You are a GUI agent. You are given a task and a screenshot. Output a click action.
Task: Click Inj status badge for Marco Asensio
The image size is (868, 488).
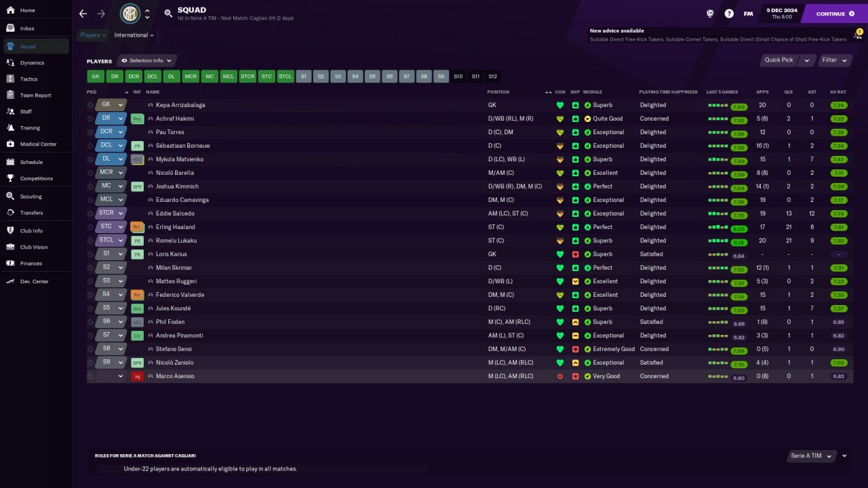point(137,376)
